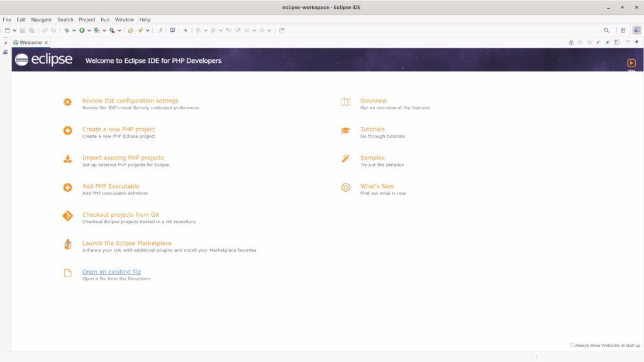Open the Navigate menu

point(42,19)
